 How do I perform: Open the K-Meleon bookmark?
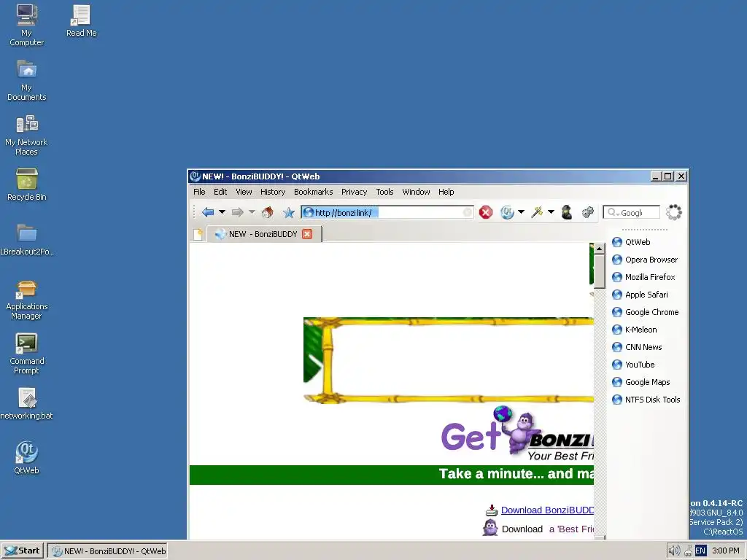pyautogui.click(x=634, y=330)
